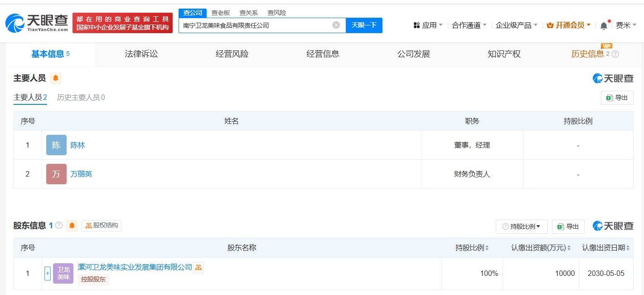Image resolution: width=644 pixels, height=295 pixels.
Task: Open the 持股比例 filter dropdown
Action: click(x=522, y=226)
